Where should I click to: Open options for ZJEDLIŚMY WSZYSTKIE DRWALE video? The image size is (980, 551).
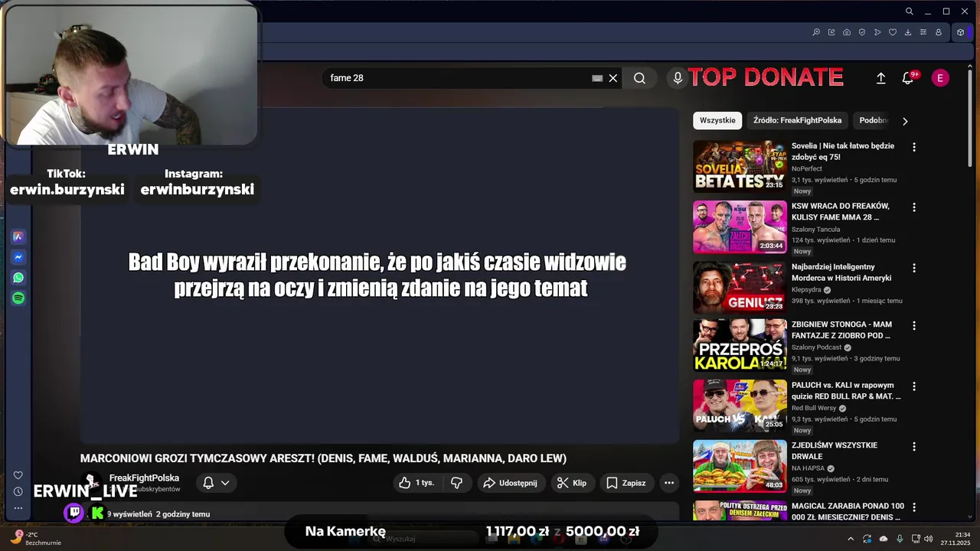[x=913, y=446]
